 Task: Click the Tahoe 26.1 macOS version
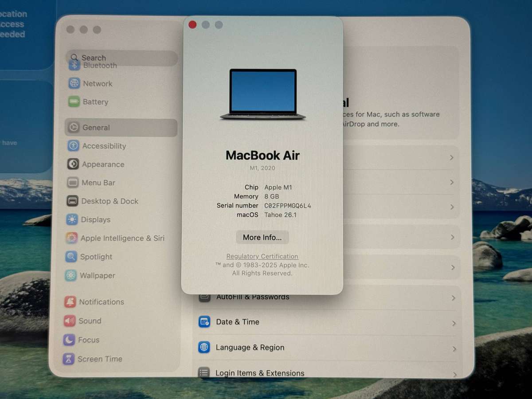click(x=280, y=215)
